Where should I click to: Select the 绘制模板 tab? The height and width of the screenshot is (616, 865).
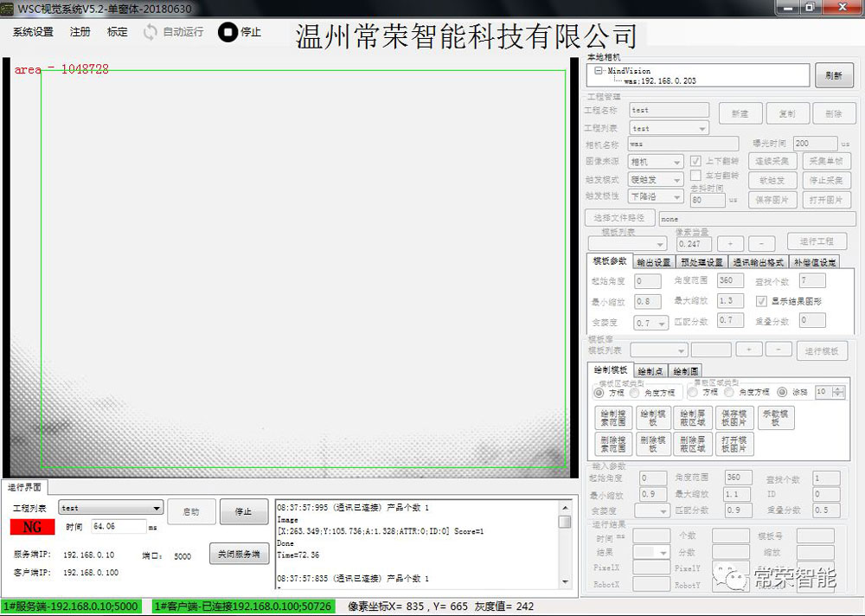pos(610,369)
